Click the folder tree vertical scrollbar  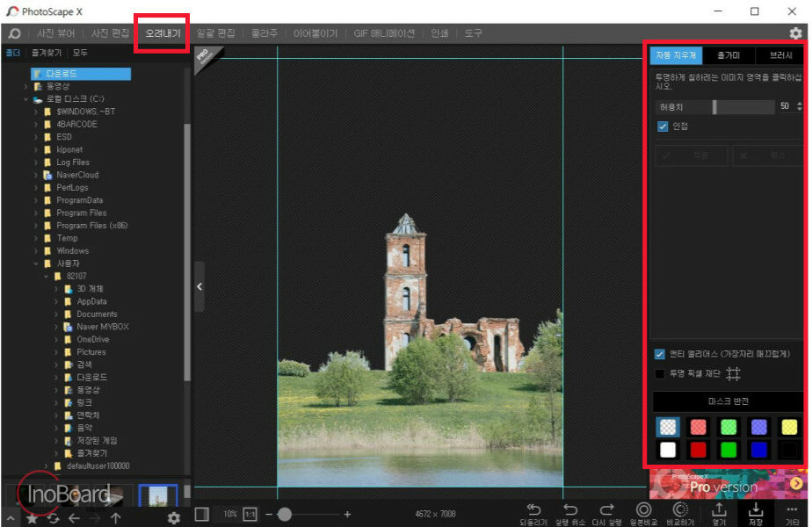[x=187, y=253]
